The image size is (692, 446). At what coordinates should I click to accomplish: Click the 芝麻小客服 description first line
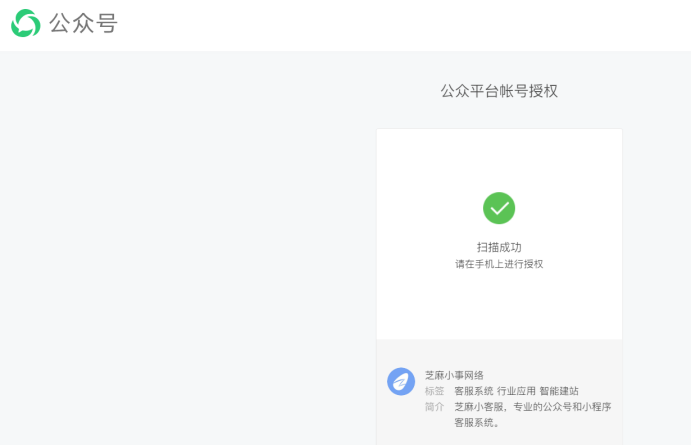coord(532,407)
